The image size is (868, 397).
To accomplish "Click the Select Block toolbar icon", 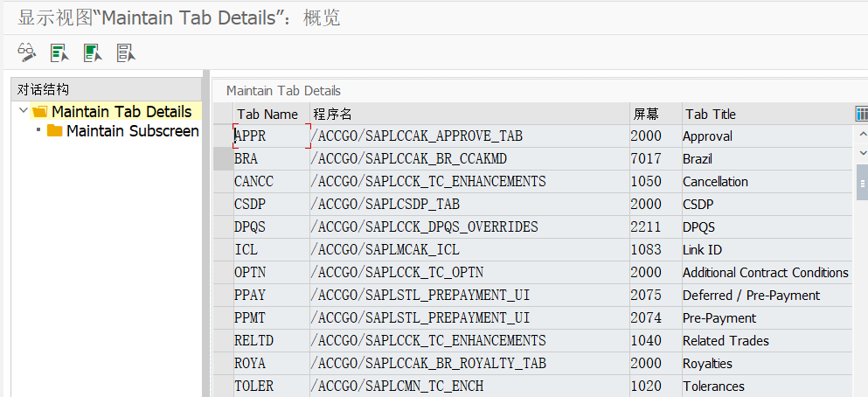I will coord(93,52).
